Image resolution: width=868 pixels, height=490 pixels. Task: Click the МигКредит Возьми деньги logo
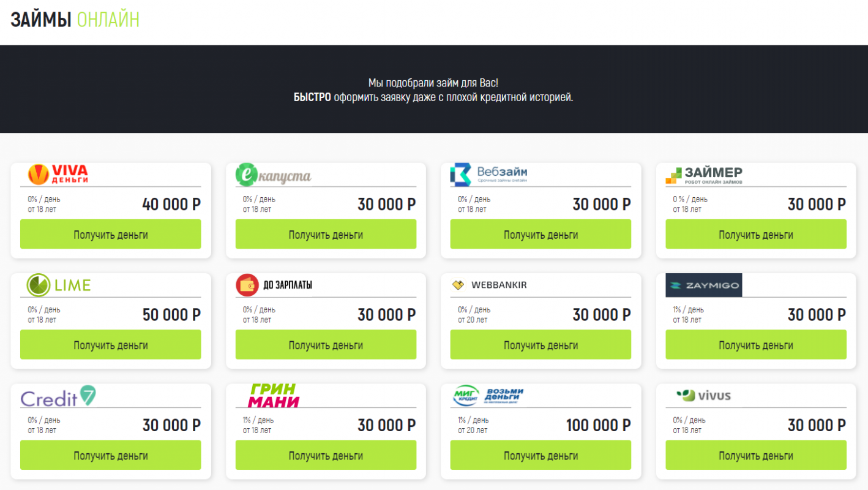click(x=489, y=396)
